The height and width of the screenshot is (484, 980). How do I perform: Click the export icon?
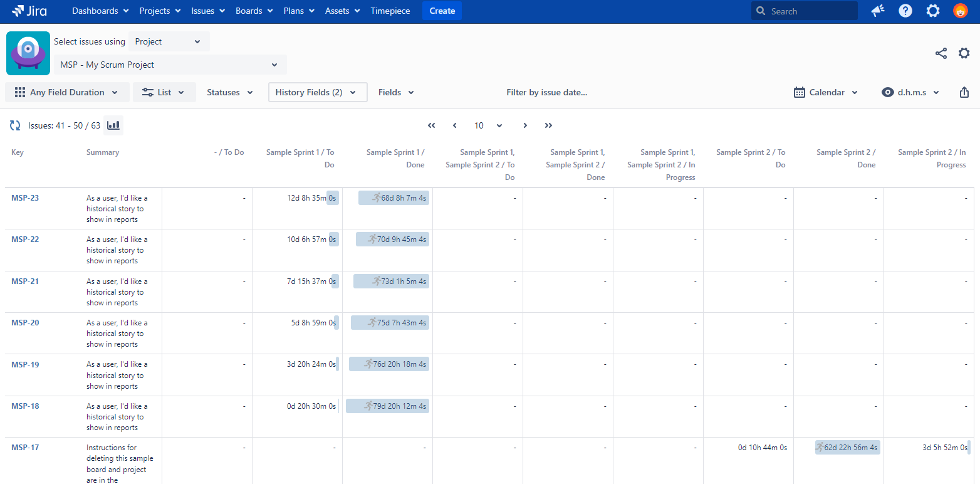(x=964, y=92)
